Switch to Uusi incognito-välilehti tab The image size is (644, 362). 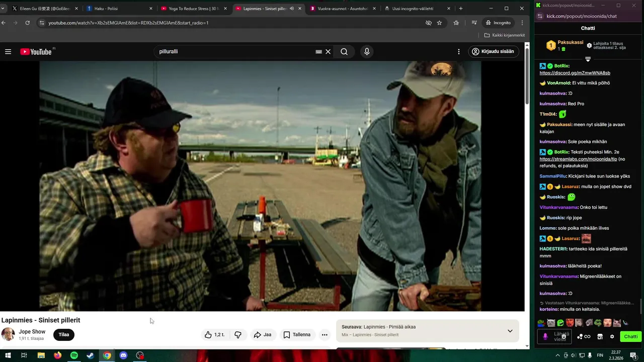(417, 9)
